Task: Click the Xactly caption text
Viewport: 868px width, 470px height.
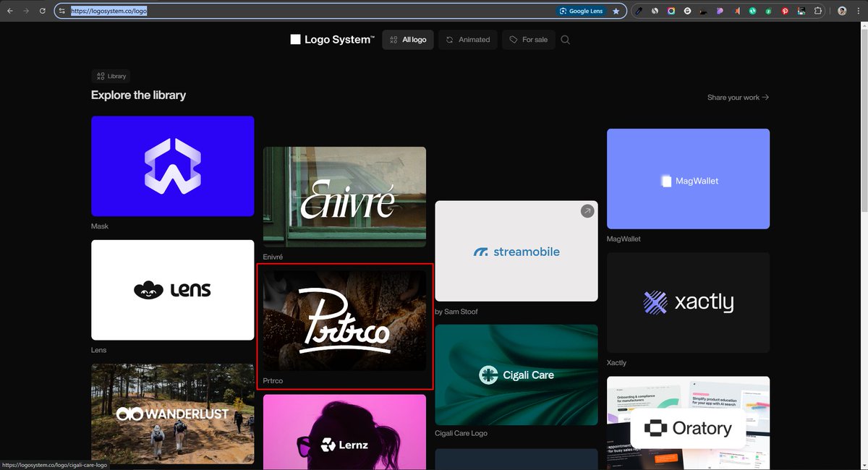Action: click(x=617, y=362)
